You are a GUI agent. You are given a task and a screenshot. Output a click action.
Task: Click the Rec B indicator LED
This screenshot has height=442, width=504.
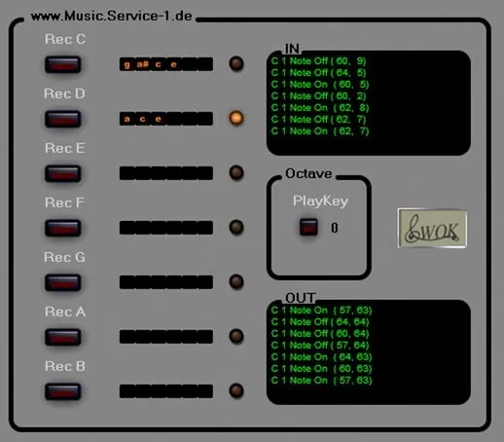coord(236,390)
